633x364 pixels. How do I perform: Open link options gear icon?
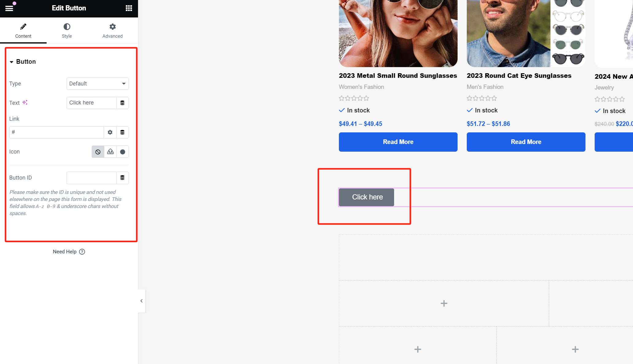click(x=110, y=132)
